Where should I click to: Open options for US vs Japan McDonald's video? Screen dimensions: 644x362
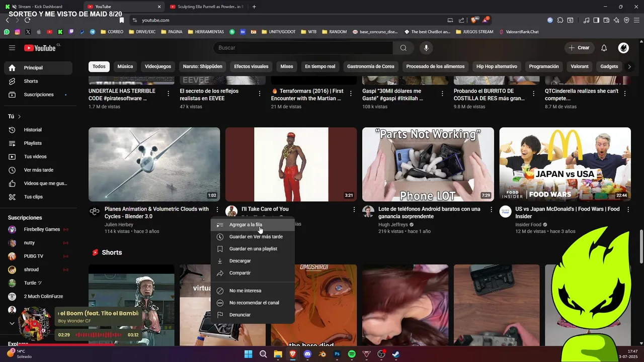[x=628, y=209]
